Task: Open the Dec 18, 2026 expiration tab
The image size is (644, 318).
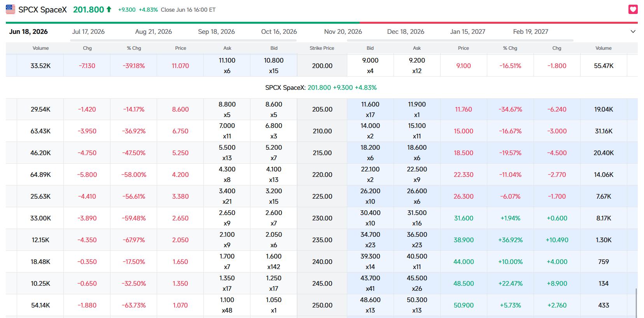Action: pos(406,31)
